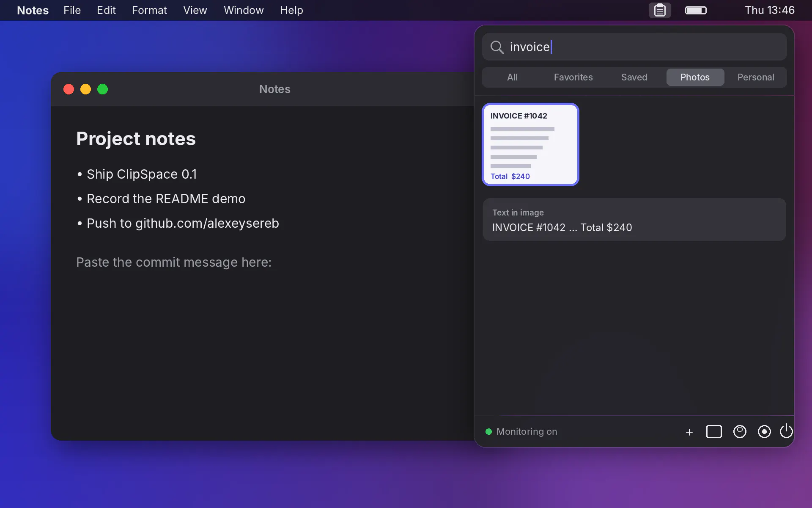The height and width of the screenshot is (508, 812).
Task: Click the 'Ship ClipSpace 0.1' bullet line
Action: 137,174
